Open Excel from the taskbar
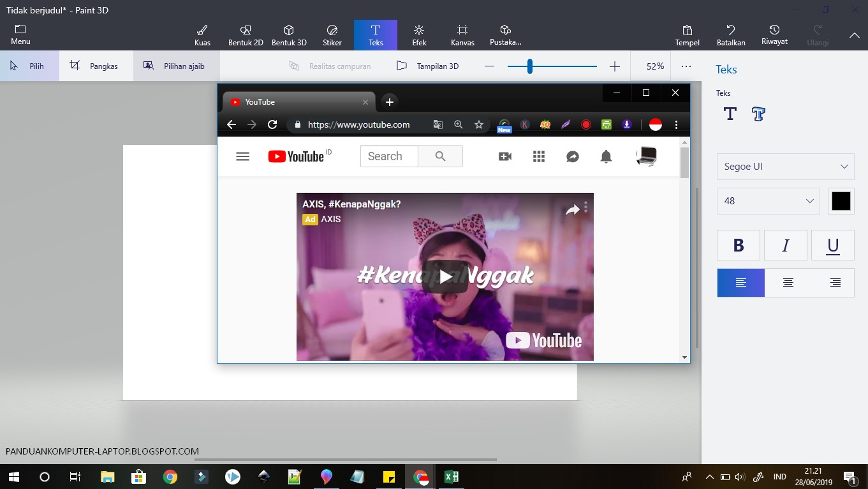This screenshot has width=868, height=489. pyautogui.click(x=452, y=476)
